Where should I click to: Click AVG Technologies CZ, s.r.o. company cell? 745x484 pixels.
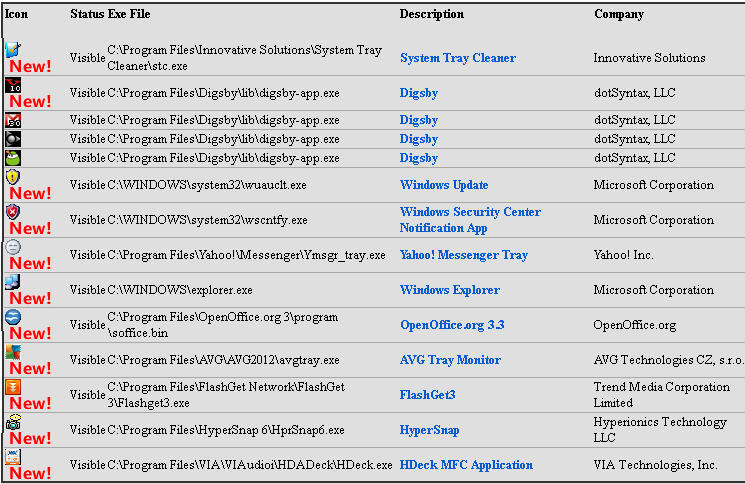pyautogui.click(x=669, y=360)
